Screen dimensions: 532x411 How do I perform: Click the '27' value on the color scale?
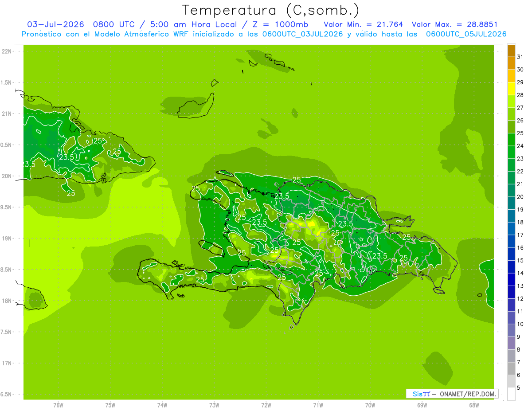[x=520, y=108]
